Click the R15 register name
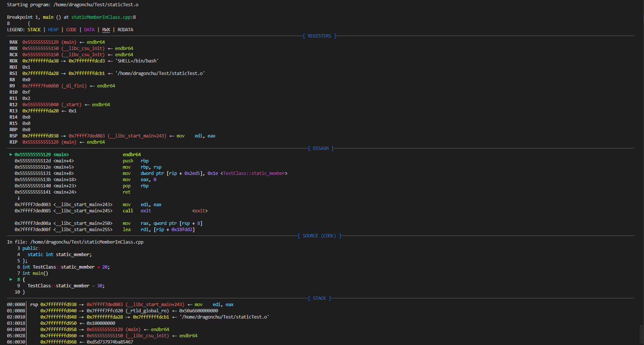Image resolution: width=644 pixels, height=345 pixels. coord(14,123)
